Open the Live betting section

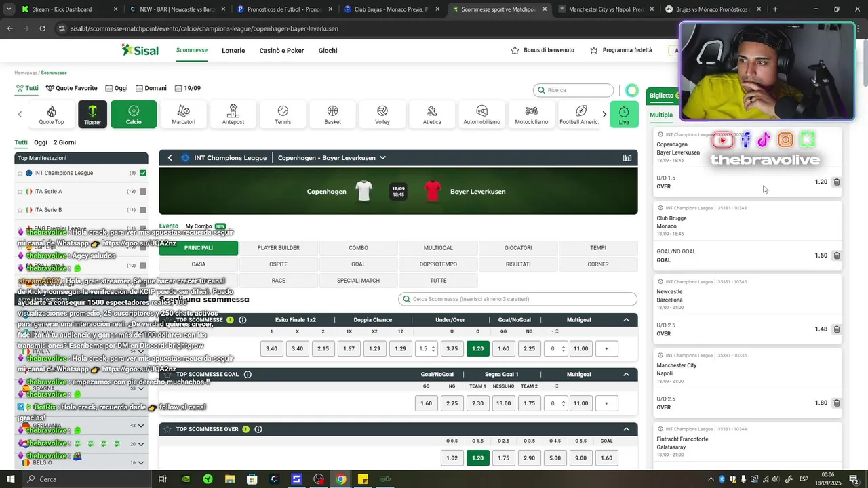click(624, 115)
